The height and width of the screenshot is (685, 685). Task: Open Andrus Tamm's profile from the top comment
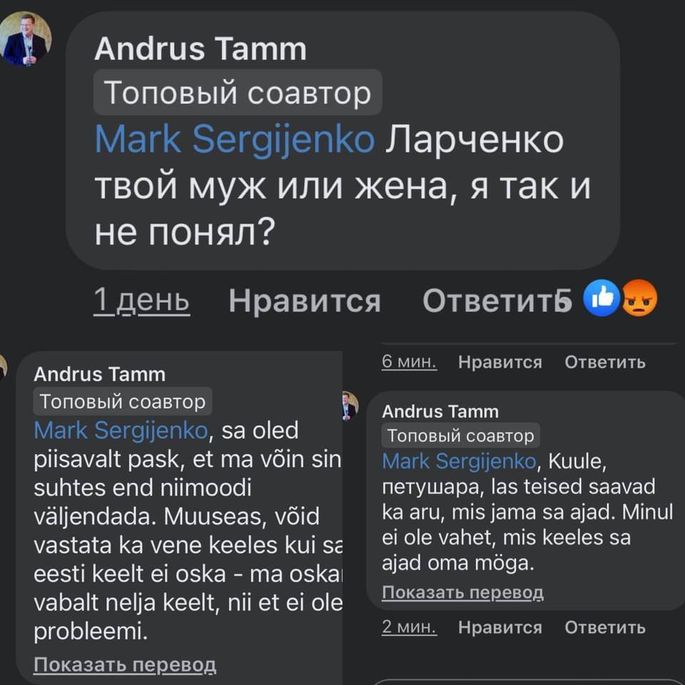click(200, 48)
